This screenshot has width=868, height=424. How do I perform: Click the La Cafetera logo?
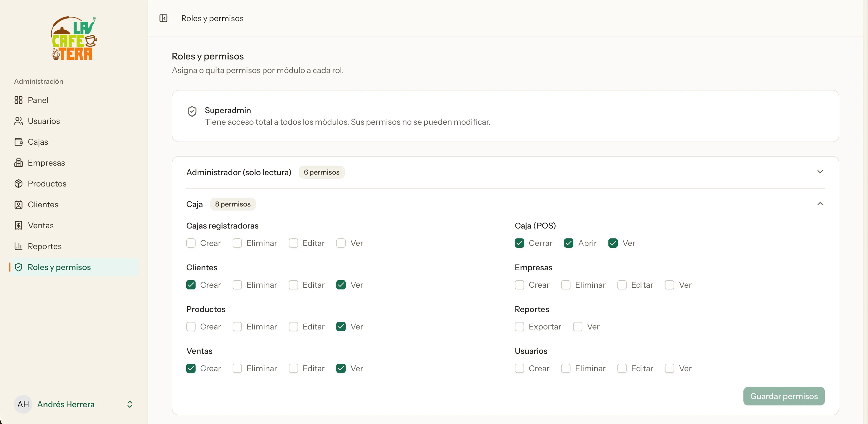point(74,39)
